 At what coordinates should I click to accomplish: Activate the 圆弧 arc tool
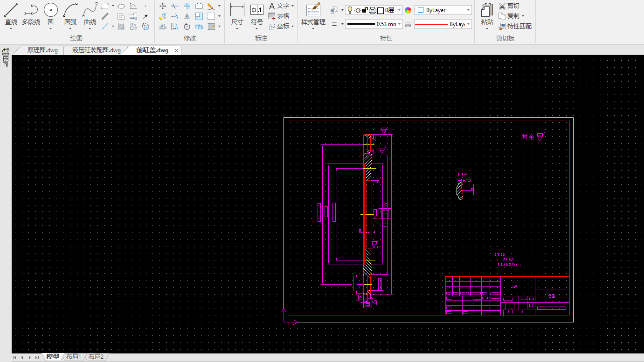[x=70, y=14]
